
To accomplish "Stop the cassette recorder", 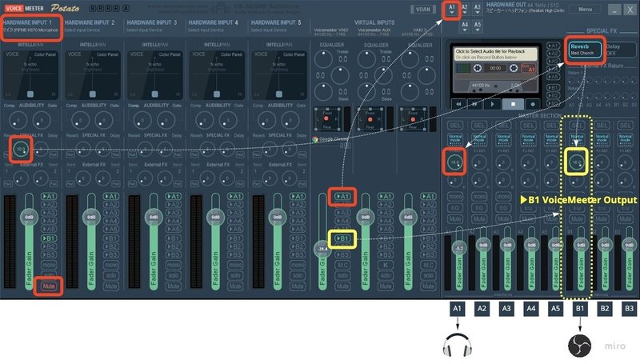I will coord(513,104).
